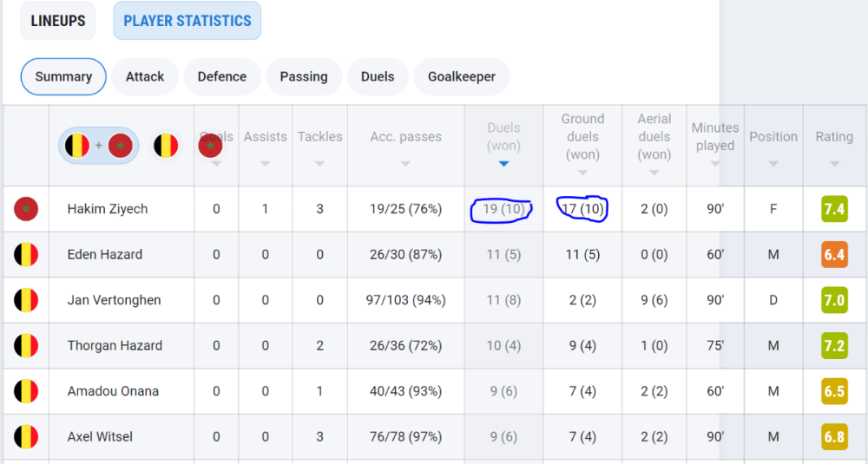Screen dimensions: 868x464
Task: Select both teams combined flag filter
Action: pyautogui.click(x=98, y=145)
